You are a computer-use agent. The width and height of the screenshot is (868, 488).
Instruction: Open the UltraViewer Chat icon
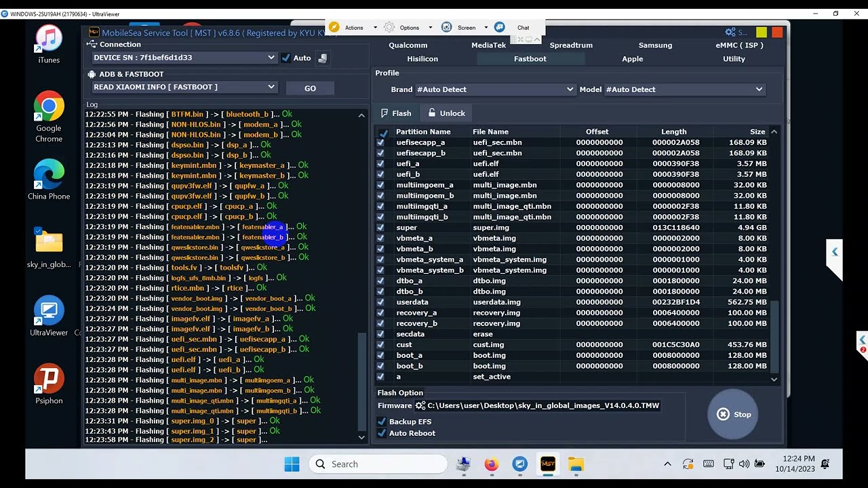coord(500,27)
